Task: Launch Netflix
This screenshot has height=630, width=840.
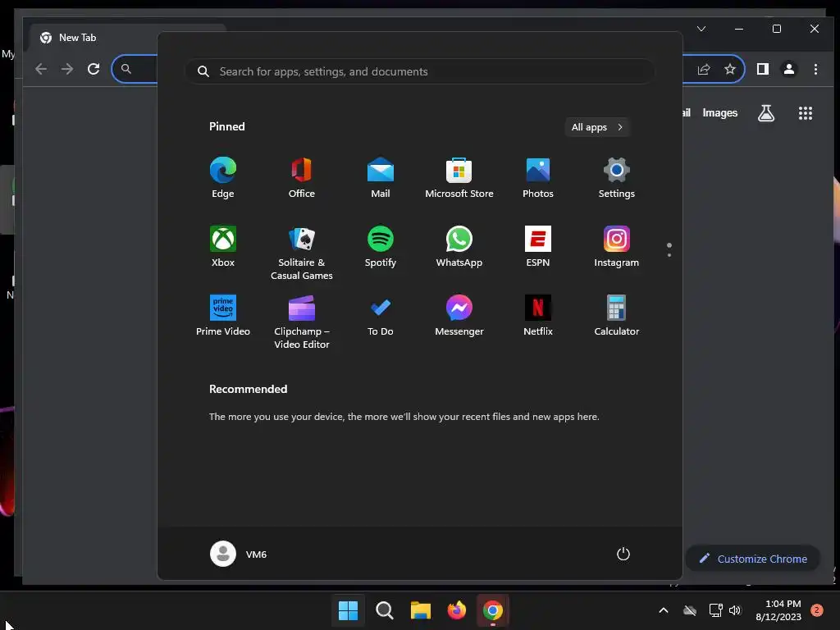Action: [538, 316]
